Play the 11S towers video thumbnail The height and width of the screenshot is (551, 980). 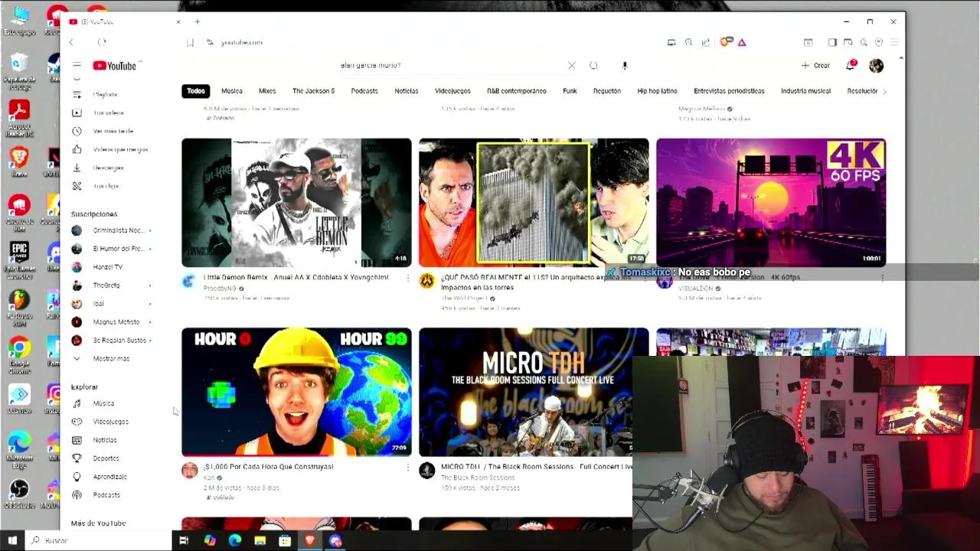click(534, 203)
